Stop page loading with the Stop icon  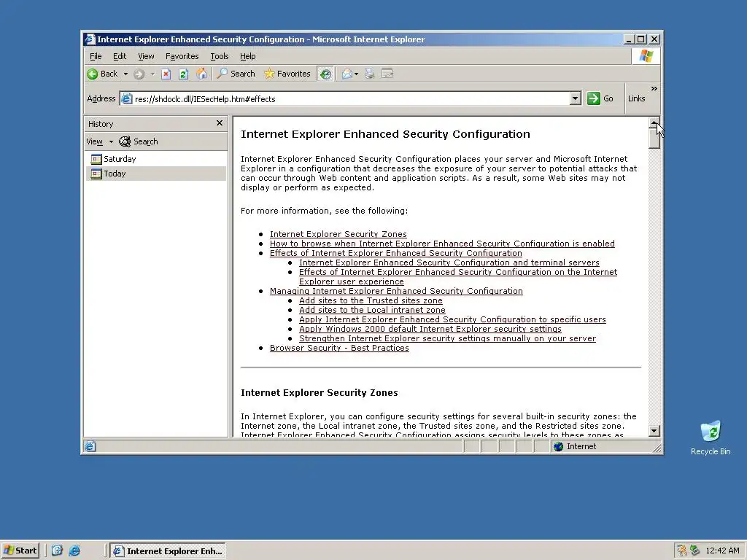(166, 74)
